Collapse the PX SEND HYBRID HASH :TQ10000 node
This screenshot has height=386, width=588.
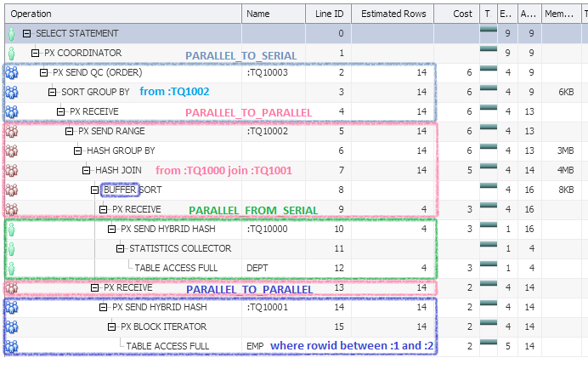click(112, 229)
